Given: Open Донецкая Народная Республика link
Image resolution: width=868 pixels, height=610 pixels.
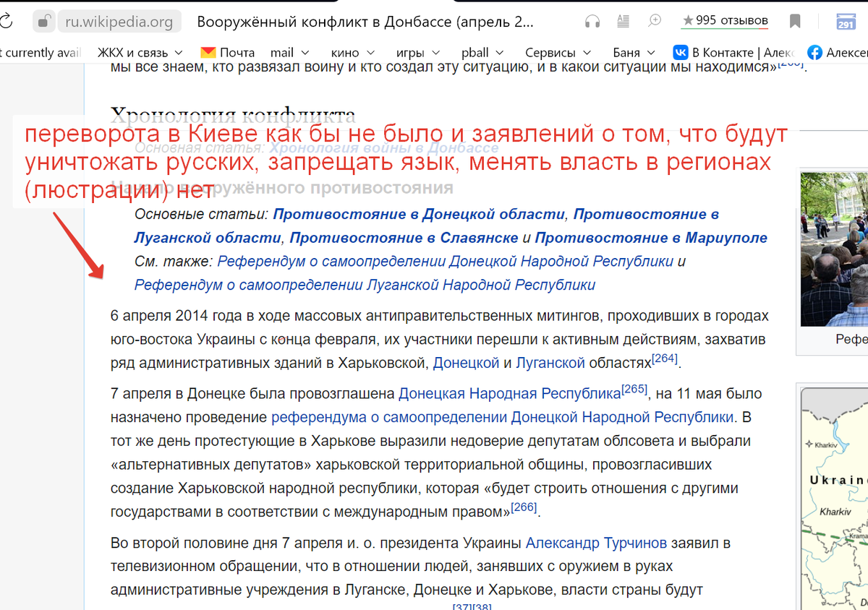Looking at the screenshot, I should point(510,394).
